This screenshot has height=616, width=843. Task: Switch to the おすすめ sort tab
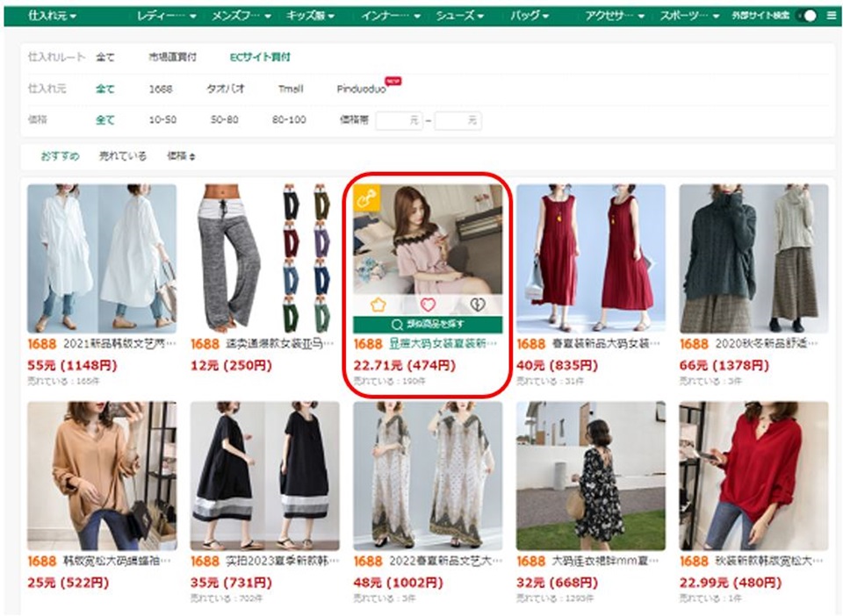60,156
